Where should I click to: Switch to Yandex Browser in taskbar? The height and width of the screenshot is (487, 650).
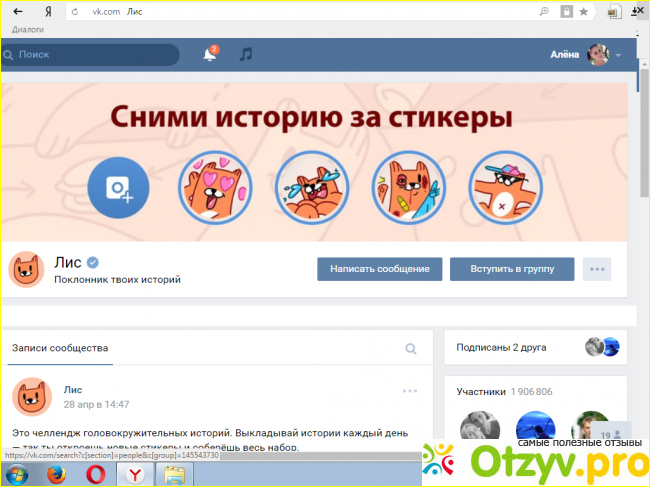click(x=135, y=475)
